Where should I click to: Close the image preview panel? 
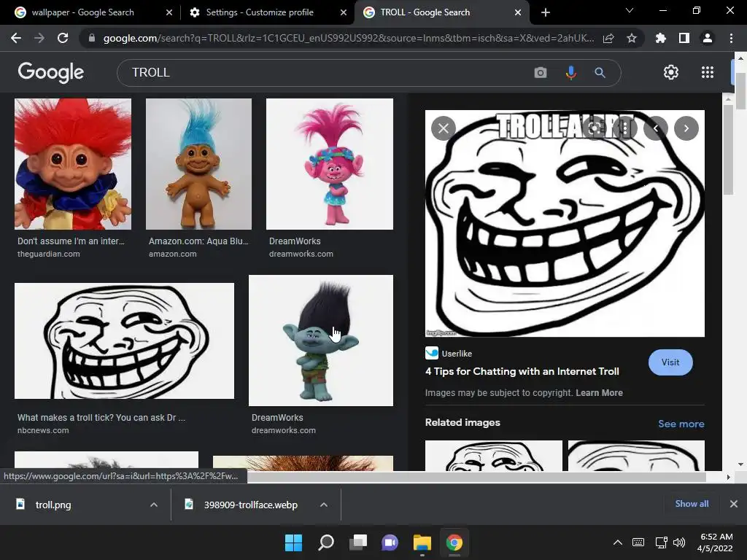[444, 128]
